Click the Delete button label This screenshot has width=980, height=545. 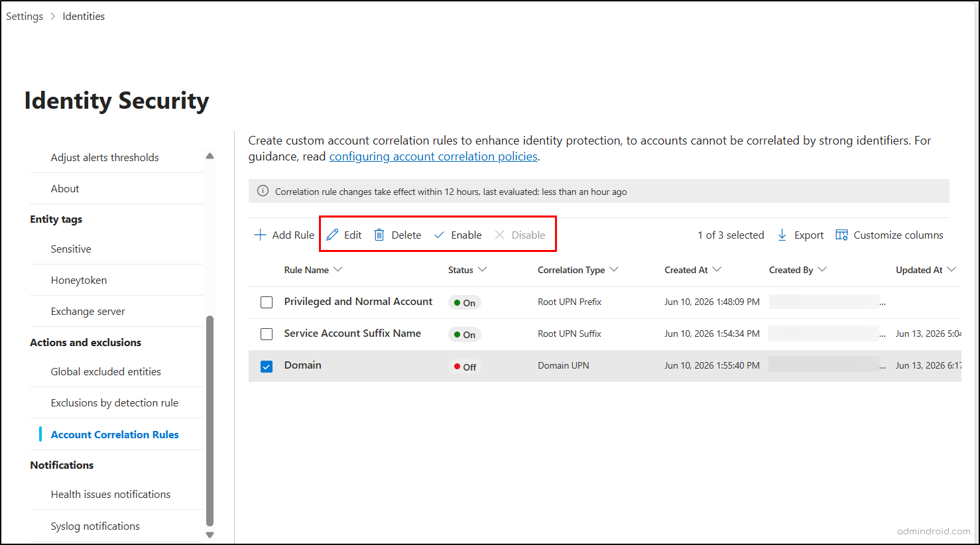(x=406, y=235)
